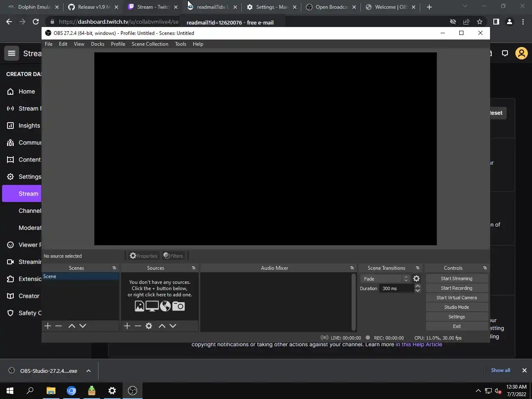This screenshot has width=532, height=399.
Task: Open Chrome three-dot menu
Action: click(x=523, y=22)
